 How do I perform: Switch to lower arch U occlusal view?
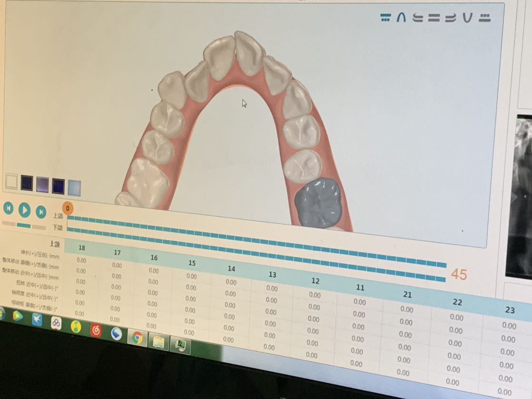pos(468,18)
